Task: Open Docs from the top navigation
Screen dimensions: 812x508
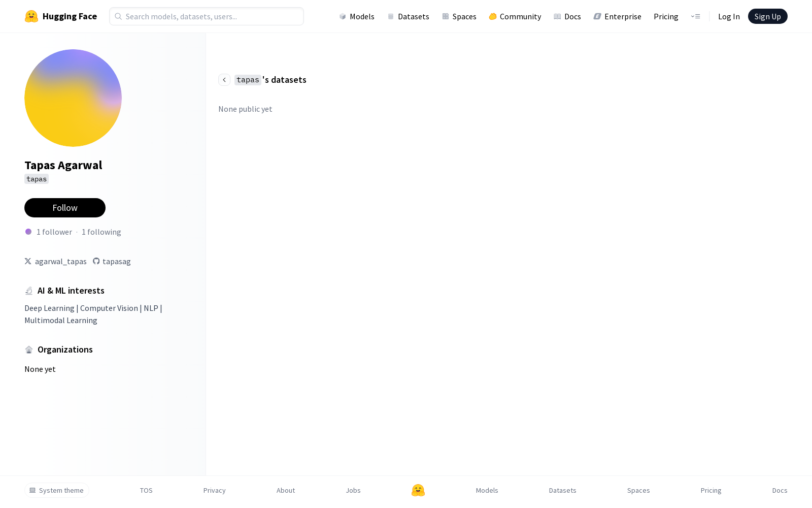Action: click(x=567, y=16)
